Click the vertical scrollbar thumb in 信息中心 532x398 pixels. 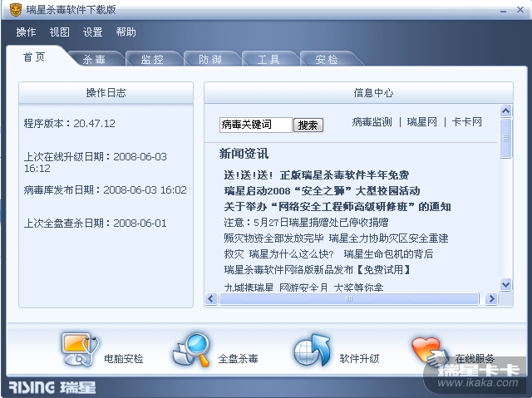505,138
